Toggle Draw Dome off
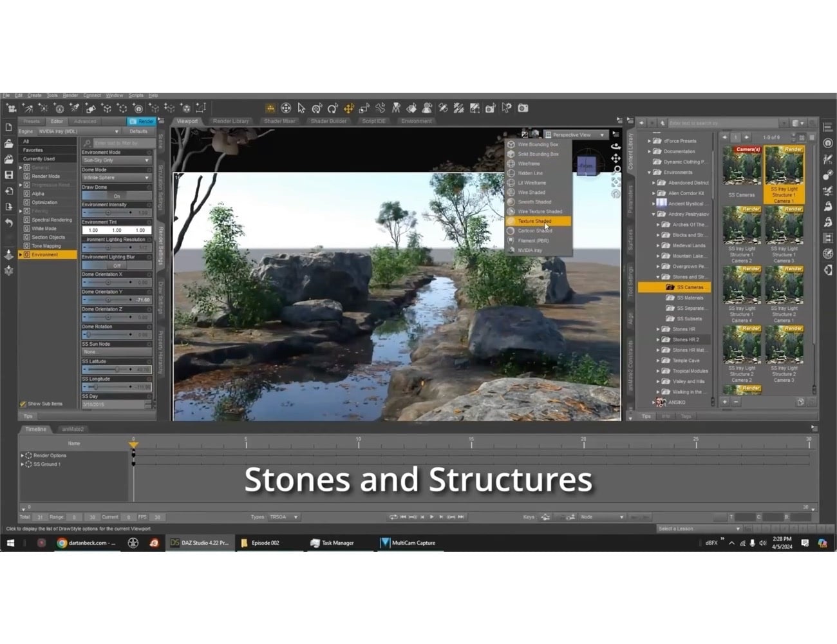The height and width of the screenshot is (644, 837). point(118,194)
